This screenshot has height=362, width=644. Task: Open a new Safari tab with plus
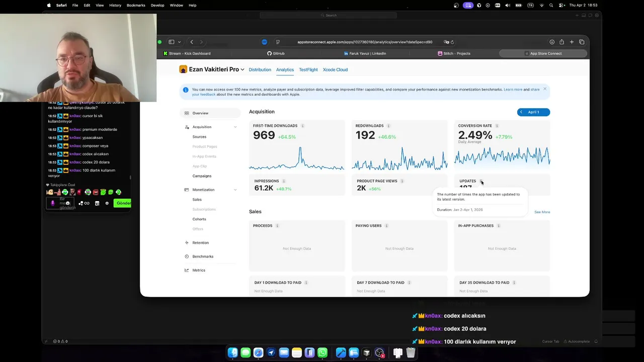(572, 42)
